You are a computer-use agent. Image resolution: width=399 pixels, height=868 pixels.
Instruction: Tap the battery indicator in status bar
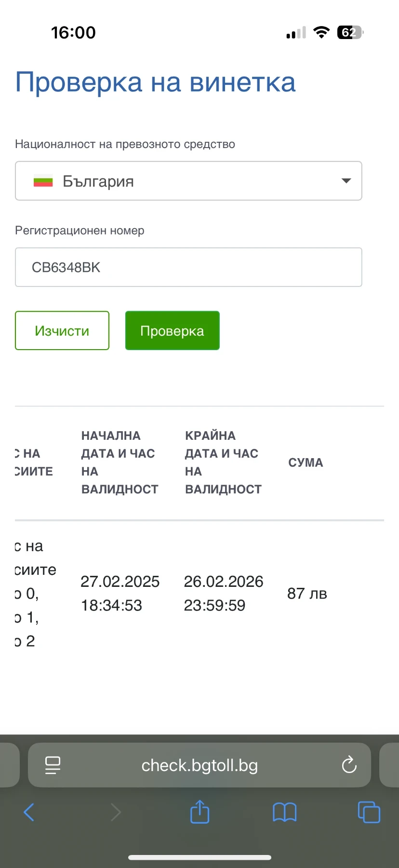point(350,33)
